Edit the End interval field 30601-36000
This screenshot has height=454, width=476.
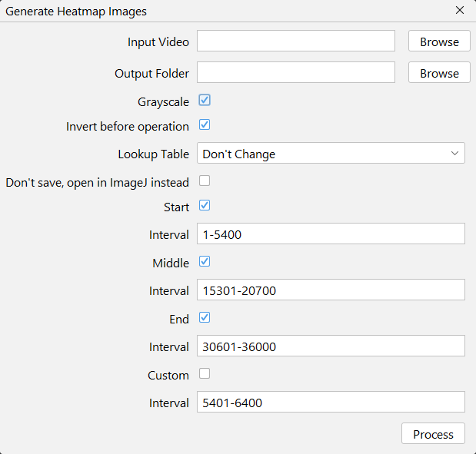pos(331,346)
